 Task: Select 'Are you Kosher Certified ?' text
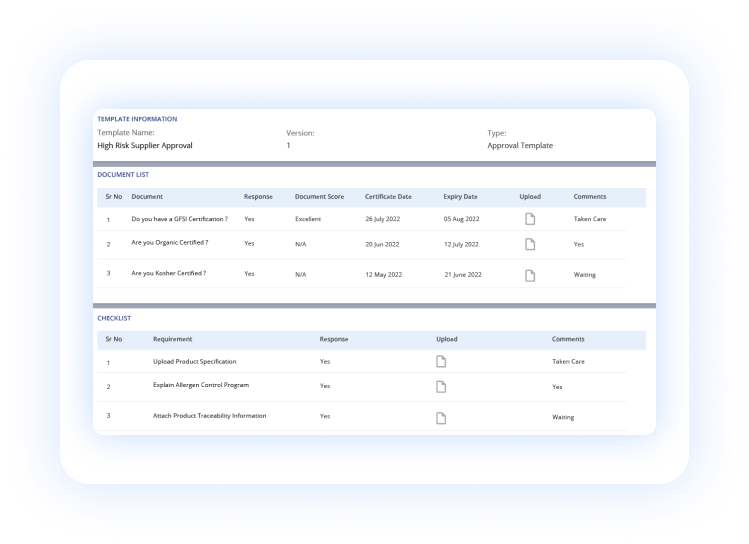(169, 273)
